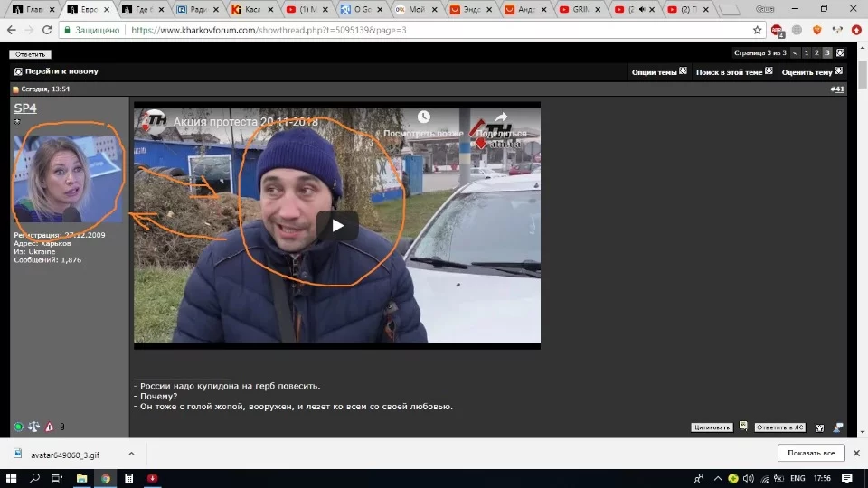Open the Поиск в этой теме dropdown

(734, 72)
